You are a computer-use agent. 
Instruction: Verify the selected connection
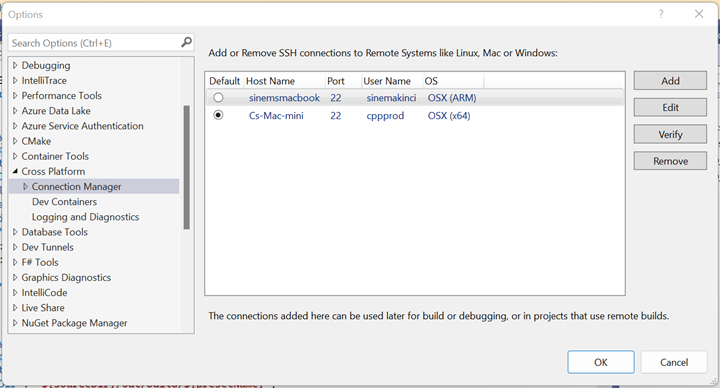click(670, 134)
